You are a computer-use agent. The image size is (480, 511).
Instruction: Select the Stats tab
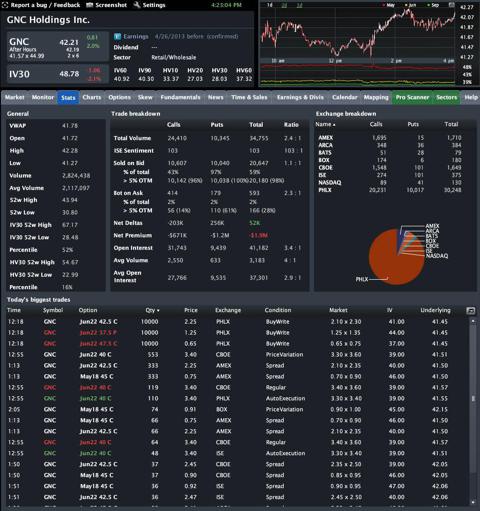click(x=68, y=98)
